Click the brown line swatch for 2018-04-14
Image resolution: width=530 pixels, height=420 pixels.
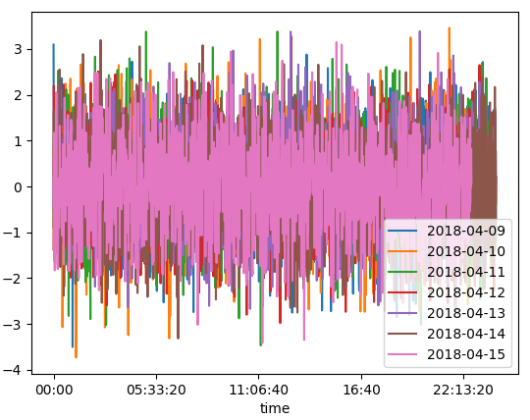click(402, 334)
